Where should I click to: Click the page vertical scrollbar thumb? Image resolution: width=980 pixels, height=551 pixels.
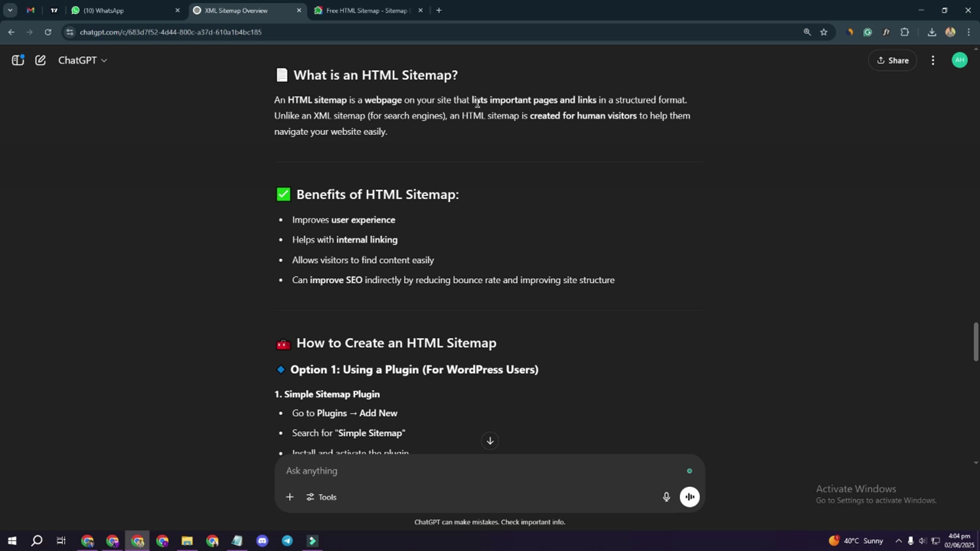coord(976,342)
